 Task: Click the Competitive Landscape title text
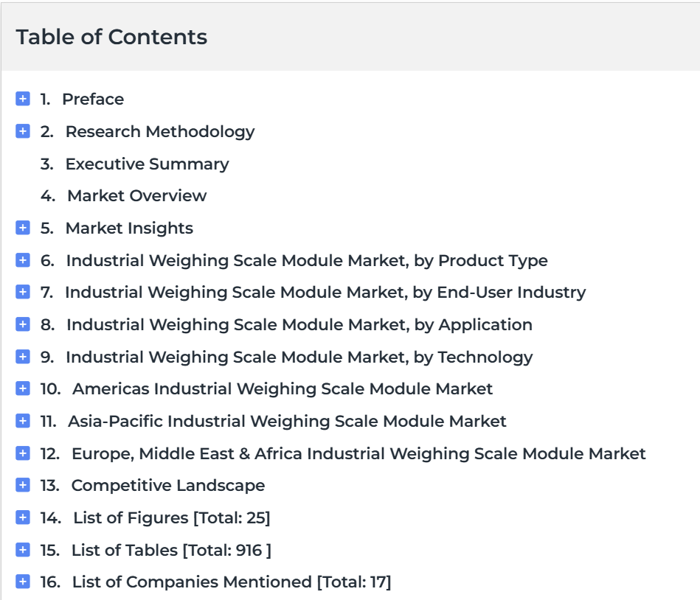[168, 485]
